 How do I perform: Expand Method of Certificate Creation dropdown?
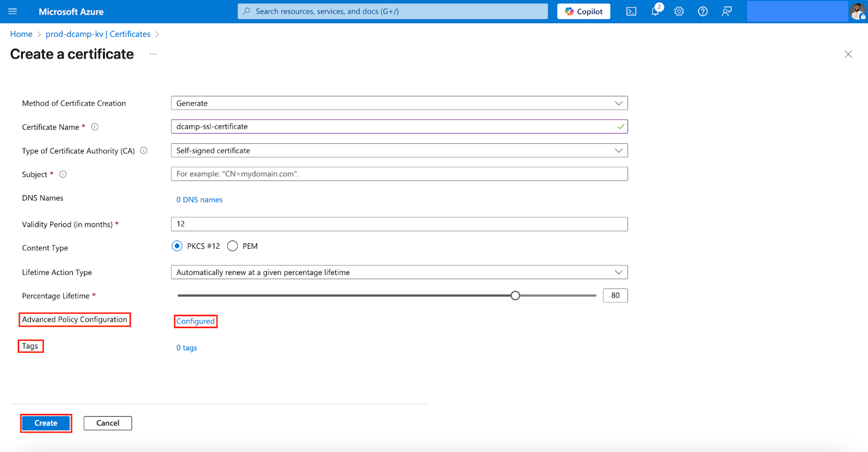[x=399, y=103]
